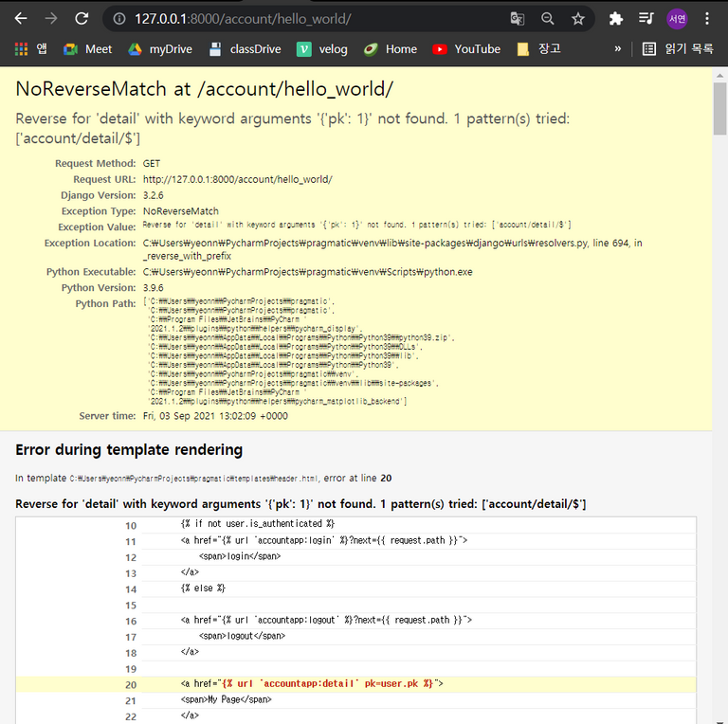Click the Request URL value http://127.0.0.1:8000/account/hello_world/
Image resolution: width=728 pixels, height=724 pixels.
[x=237, y=180]
